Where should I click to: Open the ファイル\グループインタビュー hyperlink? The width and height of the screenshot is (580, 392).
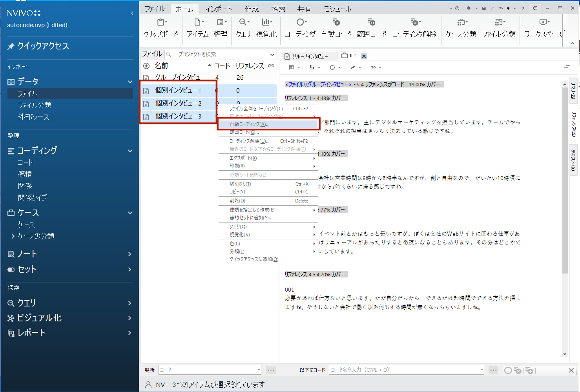point(318,84)
